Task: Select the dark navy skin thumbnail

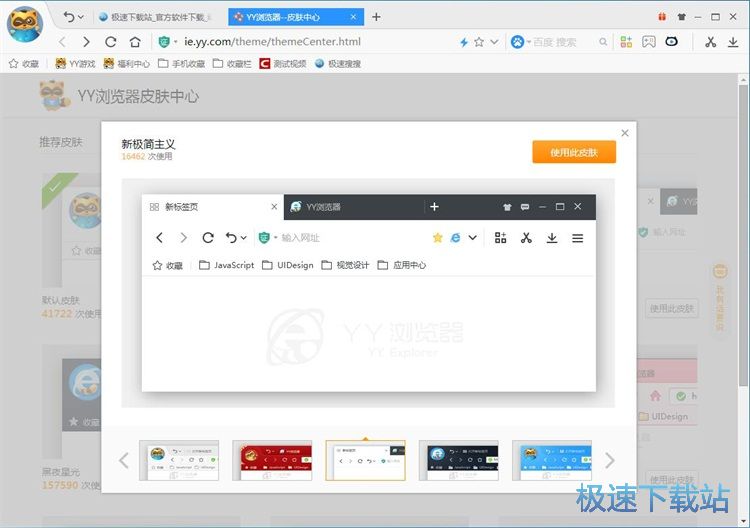Action: [x=459, y=460]
